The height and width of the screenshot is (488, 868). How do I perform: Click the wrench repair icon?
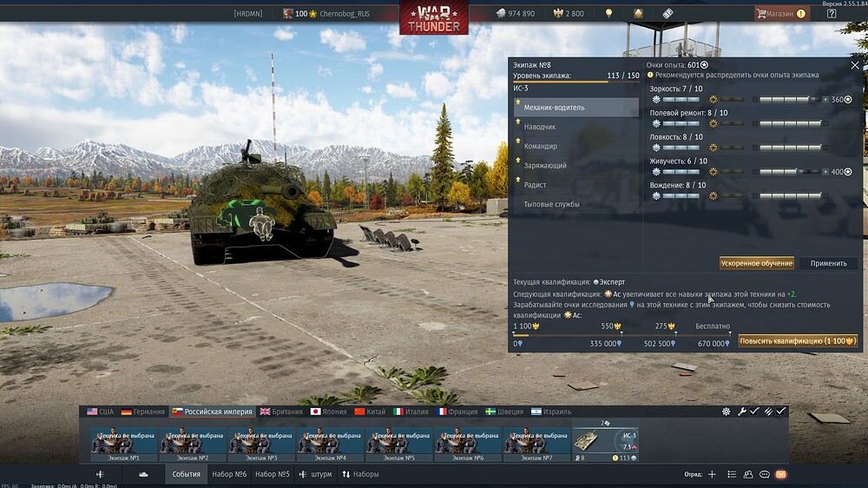(742, 412)
